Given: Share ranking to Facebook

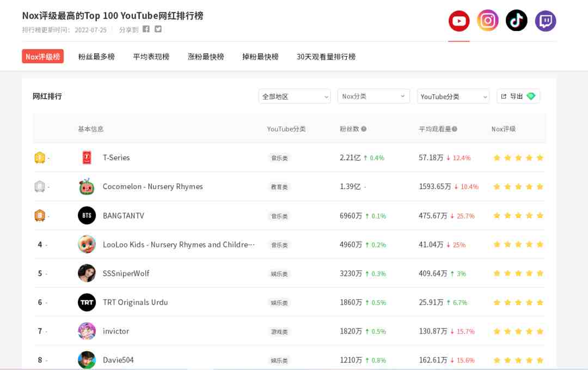Looking at the screenshot, I should [x=146, y=29].
